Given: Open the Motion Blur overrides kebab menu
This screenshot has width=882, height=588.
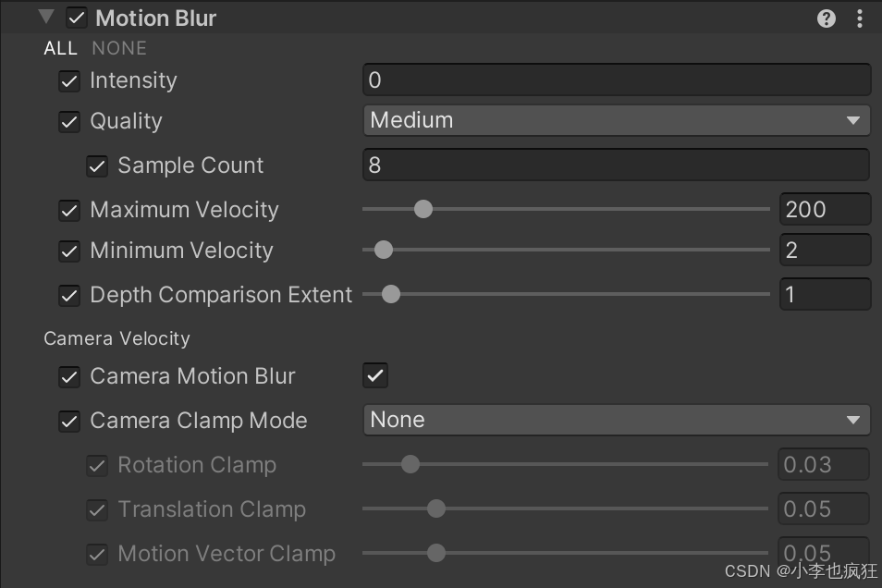Looking at the screenshot, I should 860,18.
